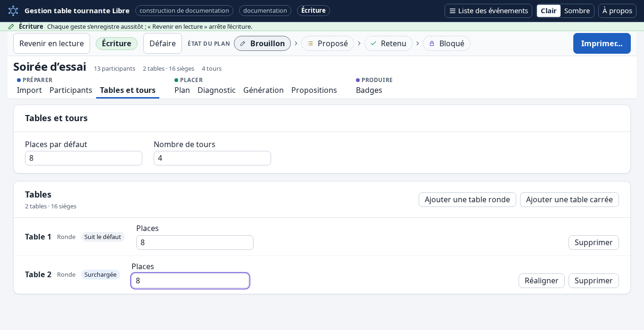Open the À propos page
The image size is (644, 330).
click(617, 11)
